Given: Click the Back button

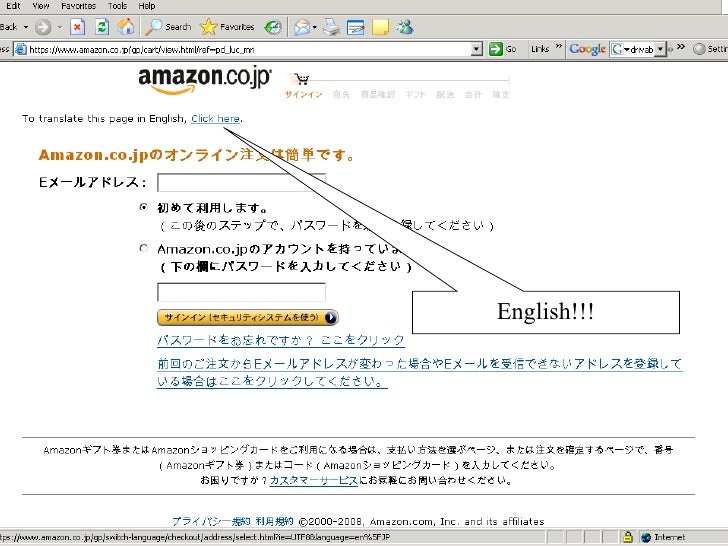Looking at the screenshot, I should pyautogui.click(x=8, y=27).
